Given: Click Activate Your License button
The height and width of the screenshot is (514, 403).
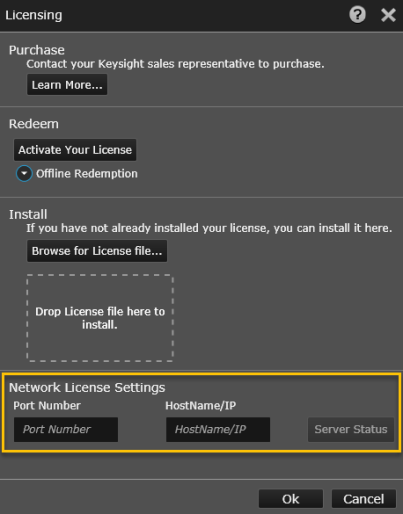Looking at the screenshot, I should [x=75, y=150].
